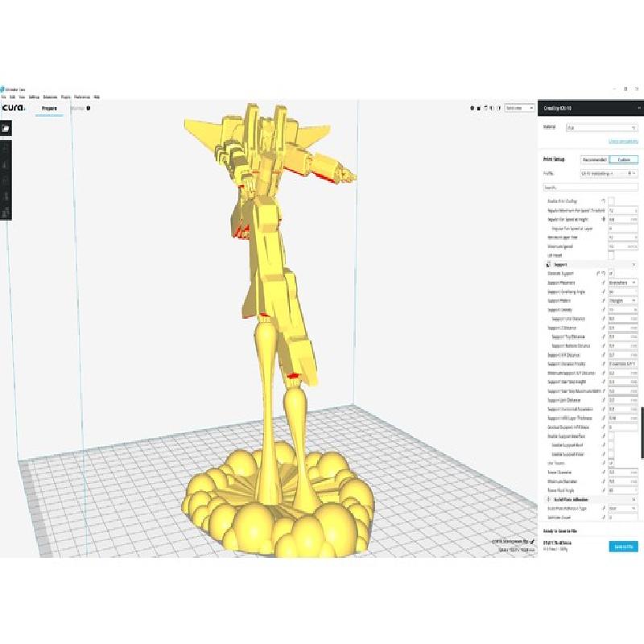Toggle the Enable Support Floor checkbox

point(611,454)
